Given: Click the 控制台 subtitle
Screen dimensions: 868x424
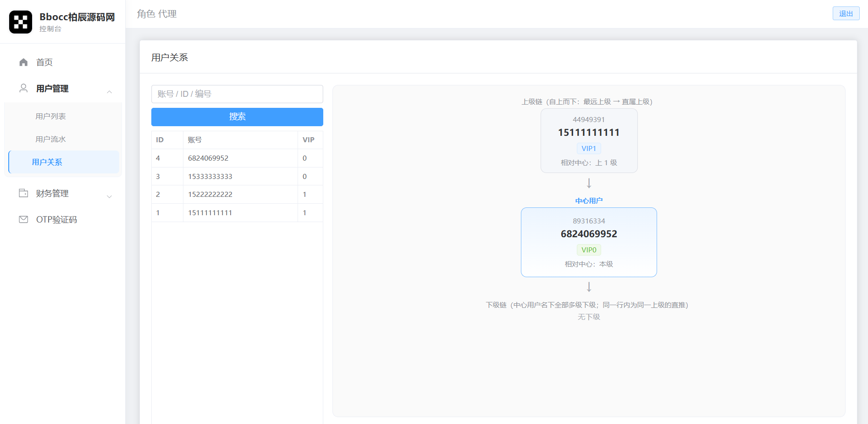Looking at the screenshot, I should 50,28.
